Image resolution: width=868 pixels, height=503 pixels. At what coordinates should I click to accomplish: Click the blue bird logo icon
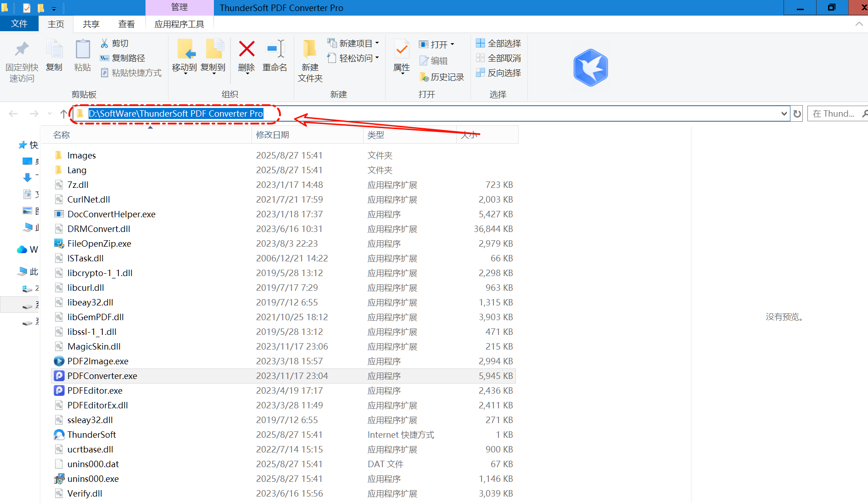[591, 68]
